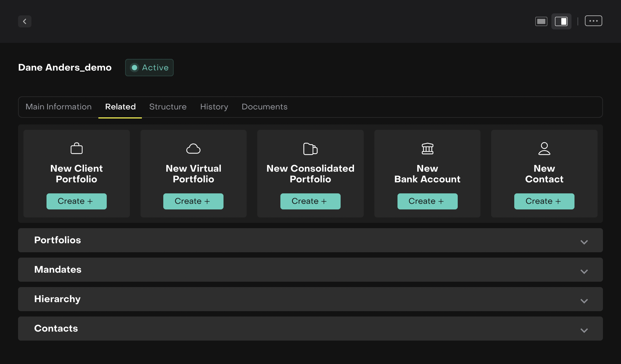Switch to full-width layout view
Image resolution: width=621 pixels, height=364 pixels.
[541, 21]
